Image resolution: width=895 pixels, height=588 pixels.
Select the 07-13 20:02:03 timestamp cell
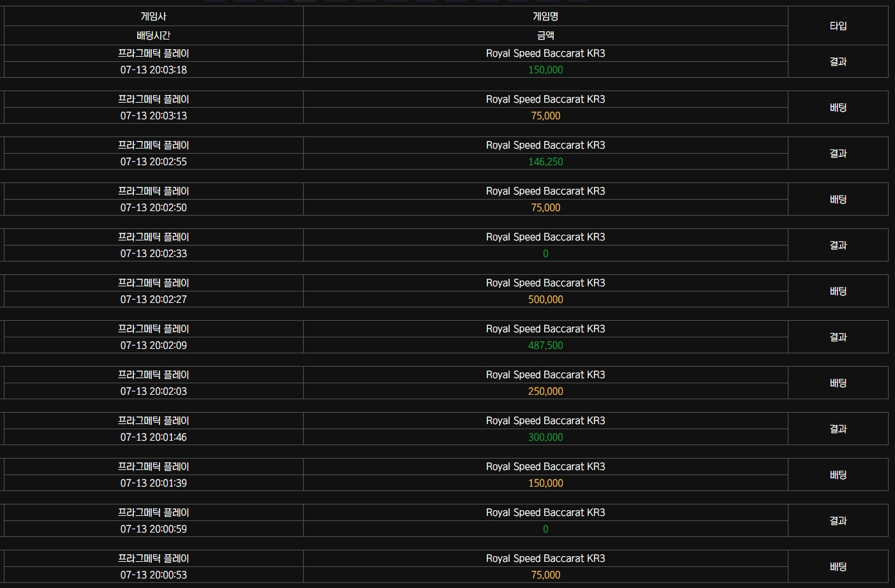click(x=154, y=392)
